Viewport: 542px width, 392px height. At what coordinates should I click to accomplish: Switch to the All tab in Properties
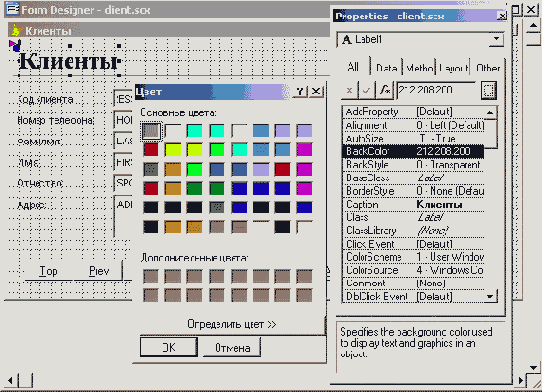[x=353, y=67]
